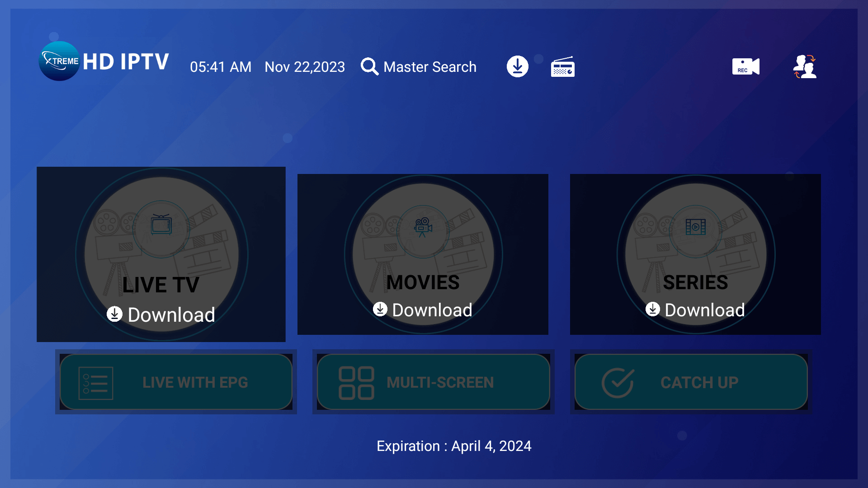Screen dimensions: 868x488
Task: Click the Xtreme HD IPTV logo
Action: coord(104,61)
